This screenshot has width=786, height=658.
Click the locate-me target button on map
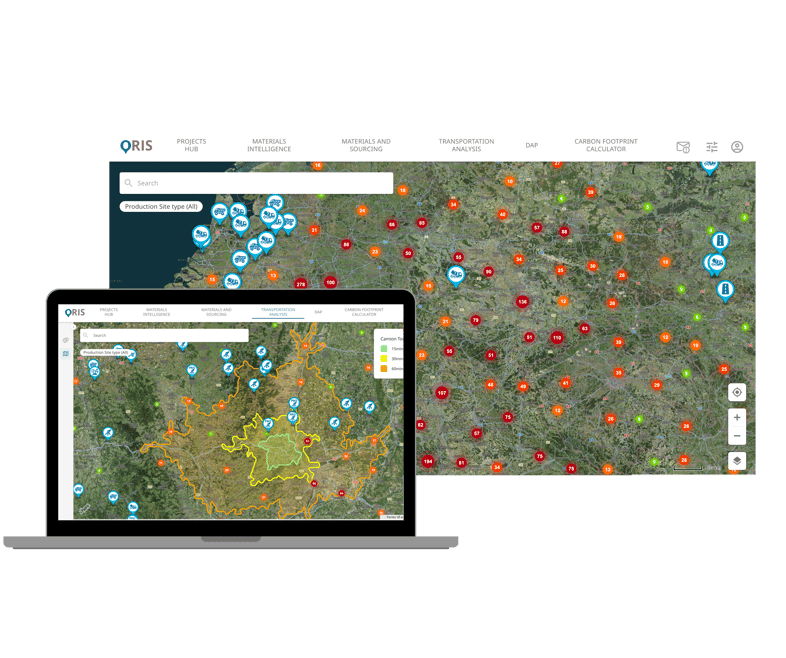(x=737, y=392)
